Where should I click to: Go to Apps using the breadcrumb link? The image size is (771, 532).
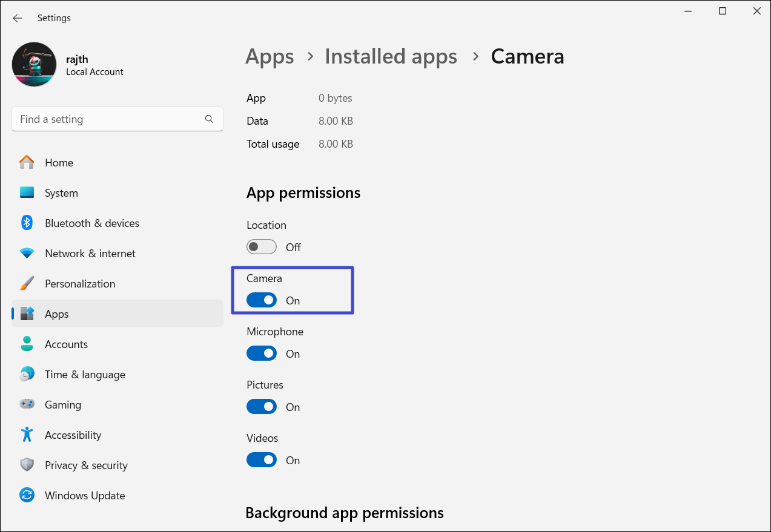[x=269, y=56]
